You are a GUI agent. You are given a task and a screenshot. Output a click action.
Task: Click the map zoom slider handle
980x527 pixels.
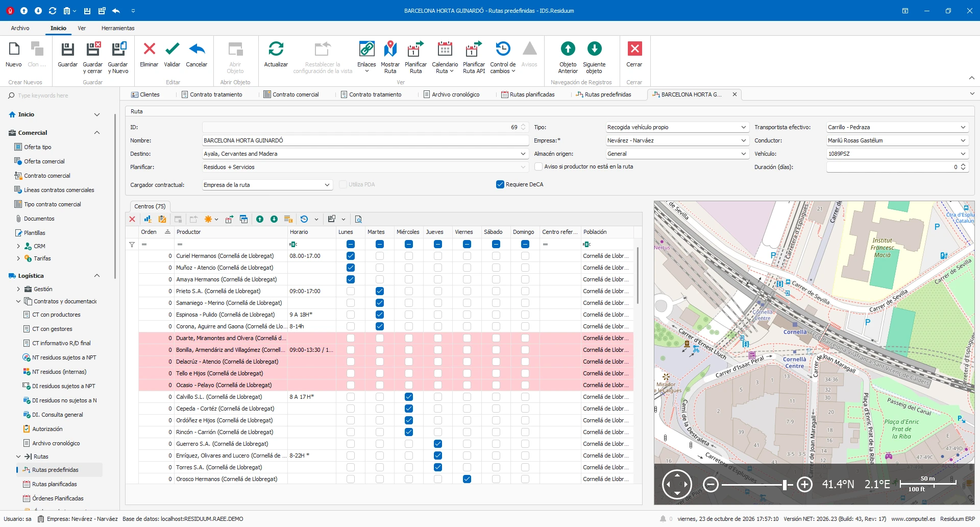(785, 484)
